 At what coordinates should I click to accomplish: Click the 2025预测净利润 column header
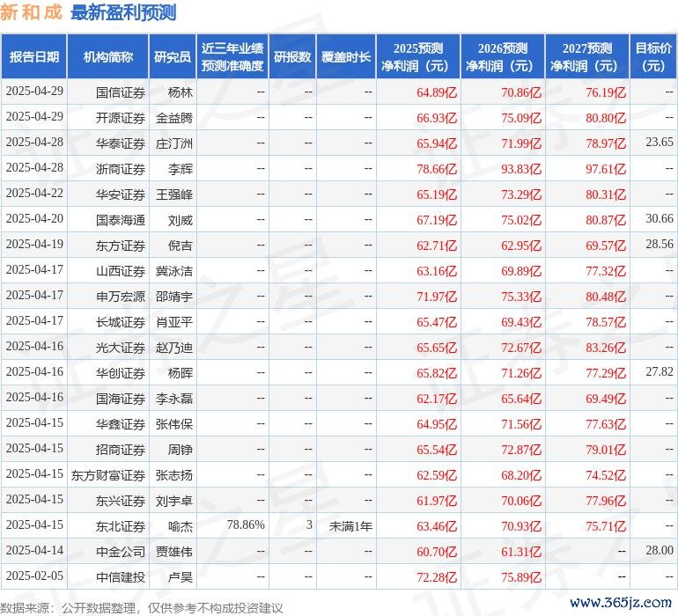coord(418,56)
